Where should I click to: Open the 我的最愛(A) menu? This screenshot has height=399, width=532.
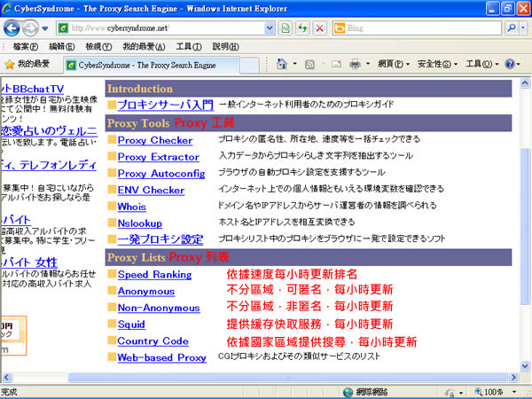144,46
